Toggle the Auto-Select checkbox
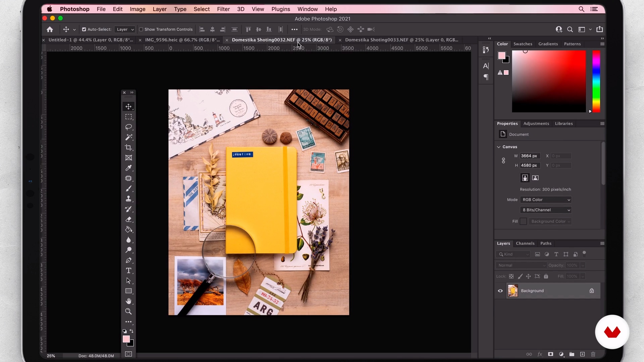Screen dimensions: 644x362 pos(84,29)
